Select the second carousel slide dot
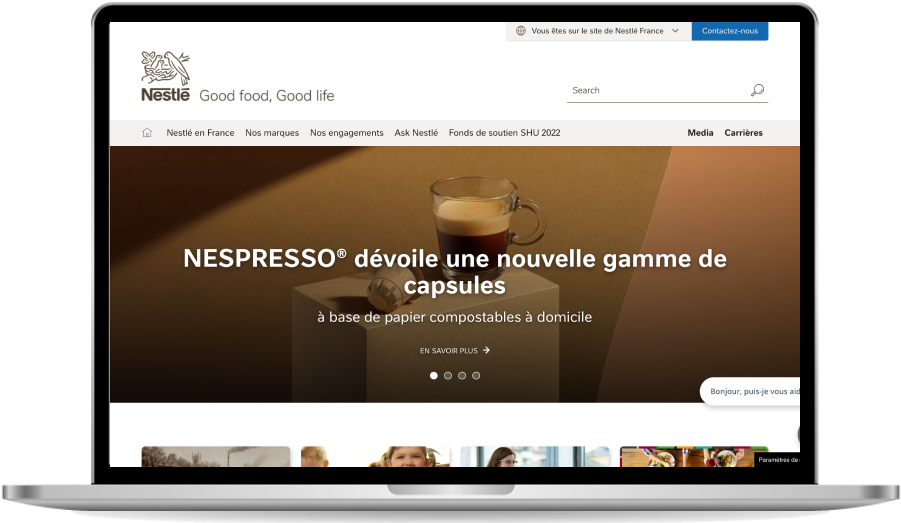 [x=448, y=376]
